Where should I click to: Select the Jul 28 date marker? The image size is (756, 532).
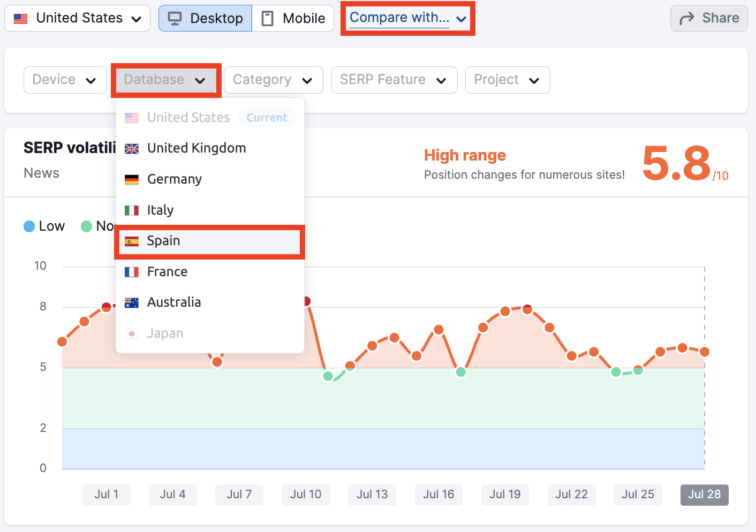tap(704, 495)
